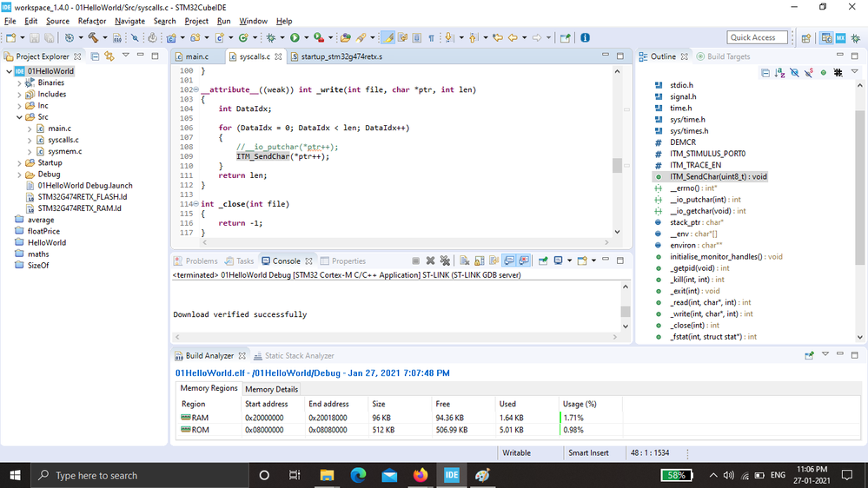Expand the Includes node

tap(19, 95)
